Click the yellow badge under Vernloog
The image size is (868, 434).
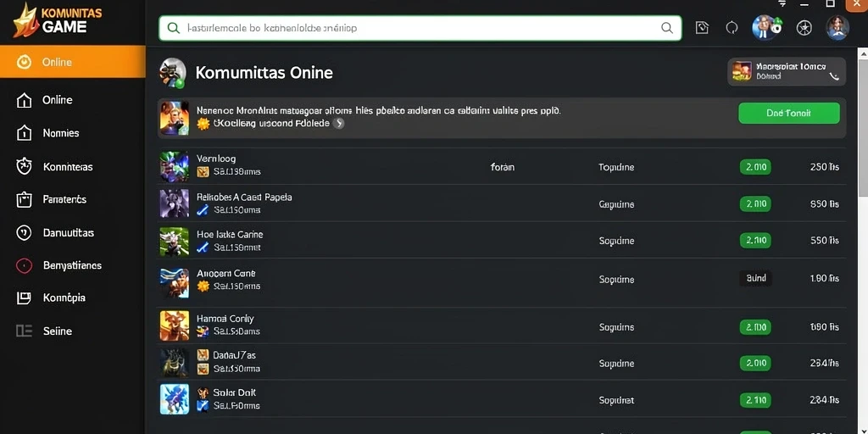pos(203,171)
